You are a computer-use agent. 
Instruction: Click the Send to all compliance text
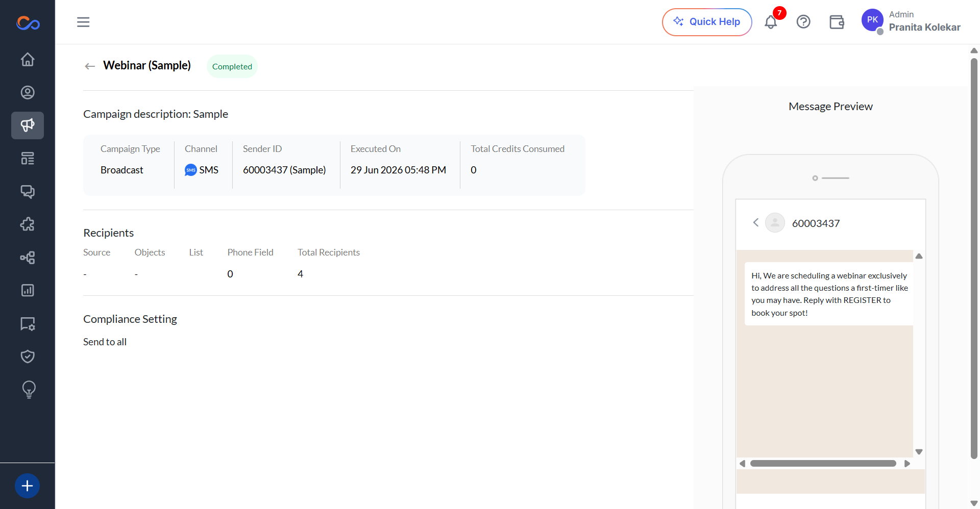pos(105,342)
